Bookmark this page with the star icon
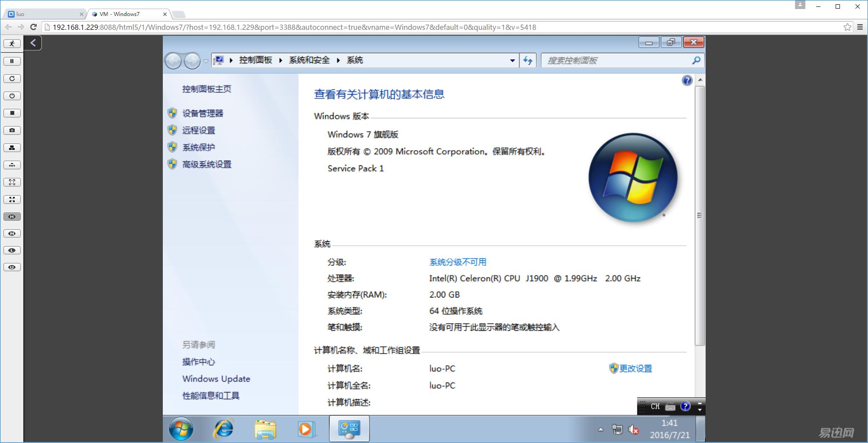Screen dimensions: 868x443 tap(847, 27)
